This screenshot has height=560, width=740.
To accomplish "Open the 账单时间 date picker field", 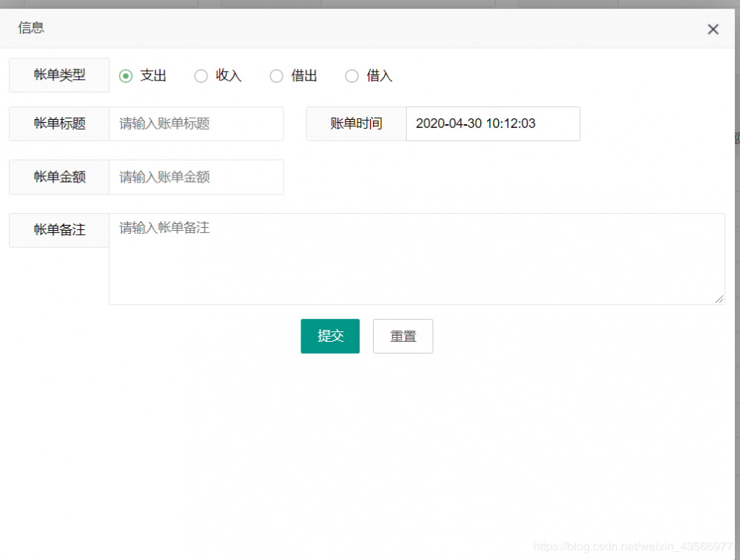I will coord(492,124).
